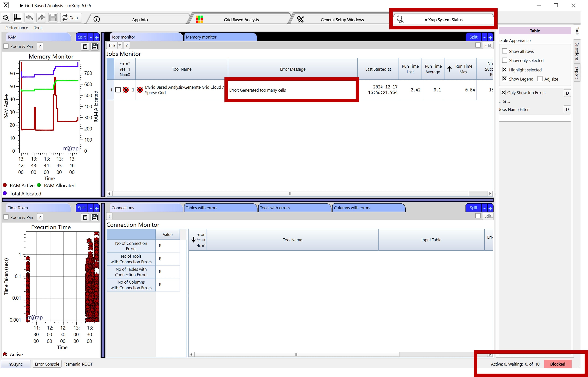Uncheck Only Show Job Errors

click(x=503, y=92)
